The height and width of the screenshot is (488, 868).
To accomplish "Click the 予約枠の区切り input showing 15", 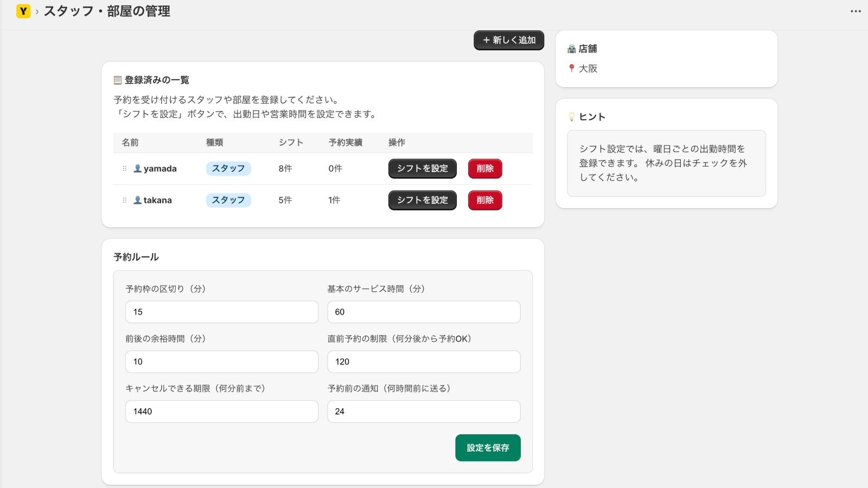I will (221, 312).
